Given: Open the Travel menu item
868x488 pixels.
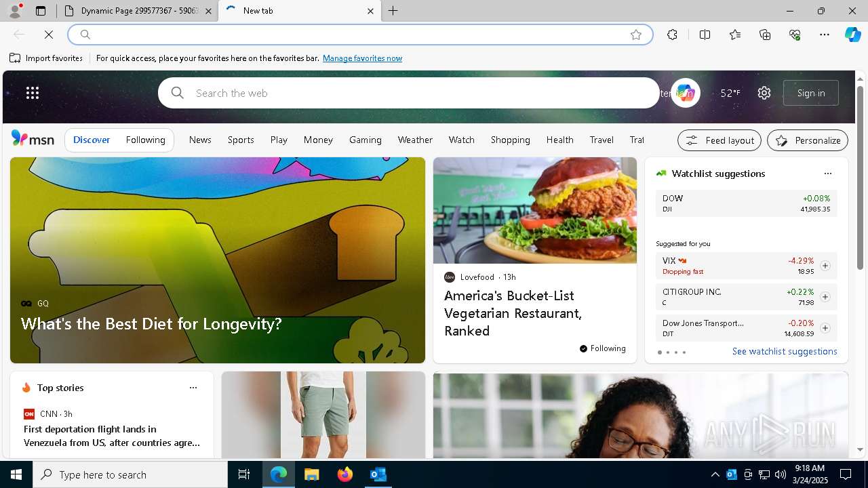Looking at the screenshot, I should tap(601, 140).
